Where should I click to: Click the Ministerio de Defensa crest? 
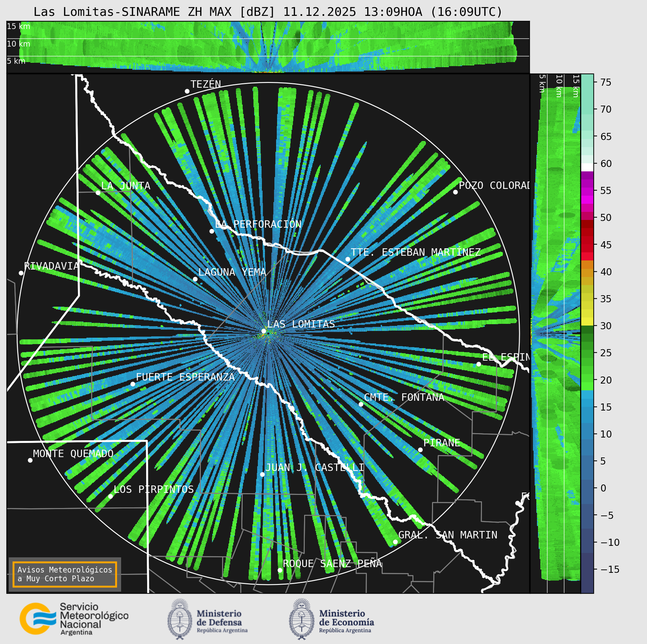point(180,619)
